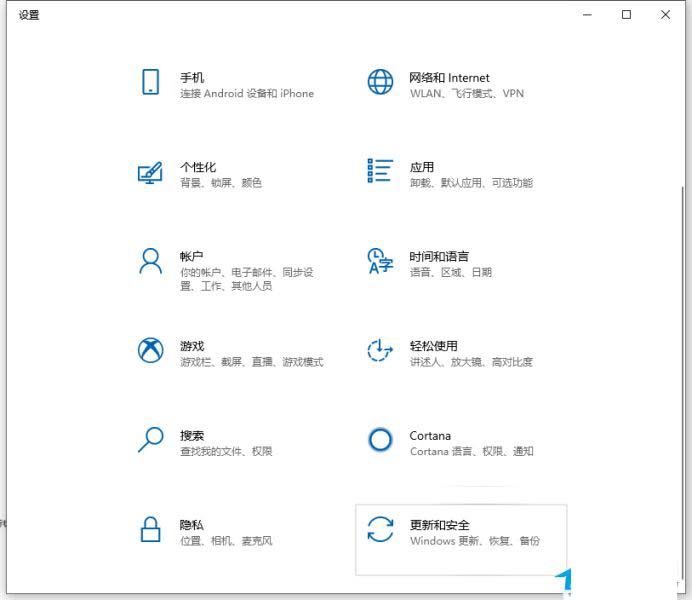
Task: Open the 帐户 person icon
Action: click(x=150, y=261)
